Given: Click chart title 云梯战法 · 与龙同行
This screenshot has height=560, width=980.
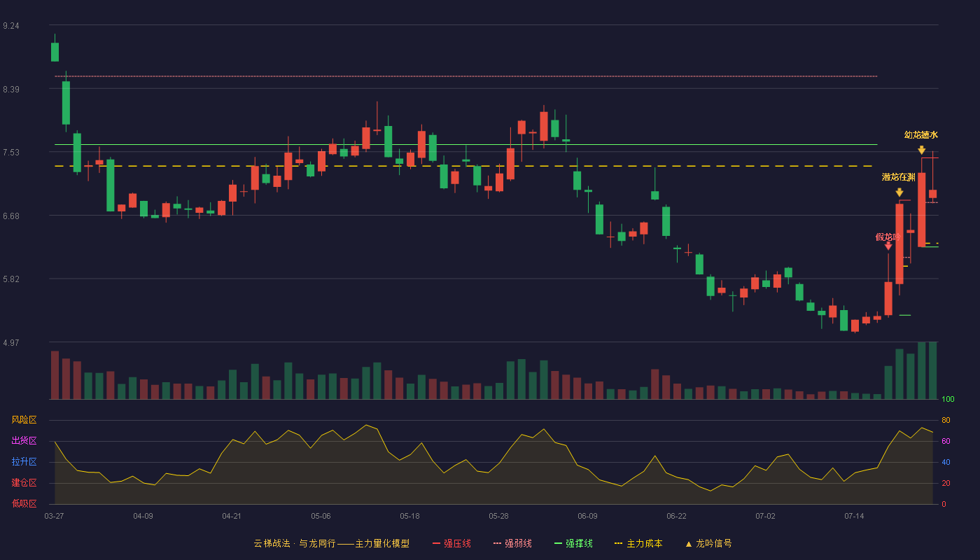Looking at the screenshot, I should point(295,544).
